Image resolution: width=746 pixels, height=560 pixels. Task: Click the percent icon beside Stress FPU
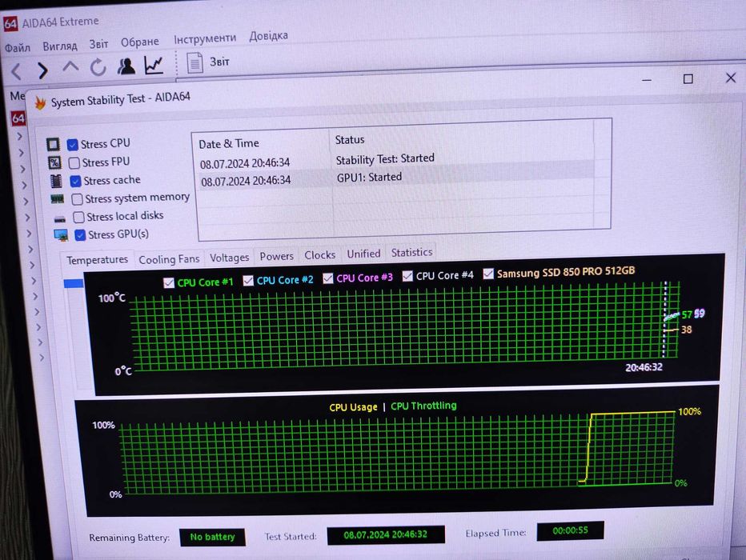pyautogui.click(x=54, y=162)
